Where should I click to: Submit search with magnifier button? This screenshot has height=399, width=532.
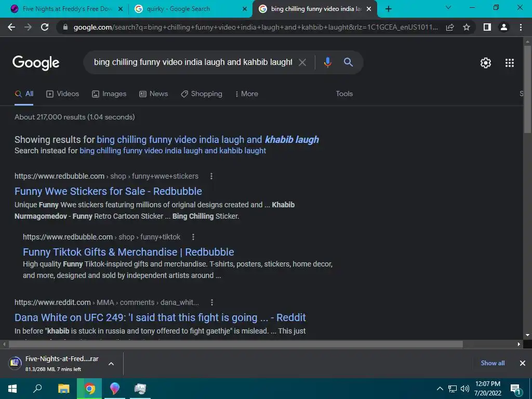pyautogui.click(x=349, y=62)
